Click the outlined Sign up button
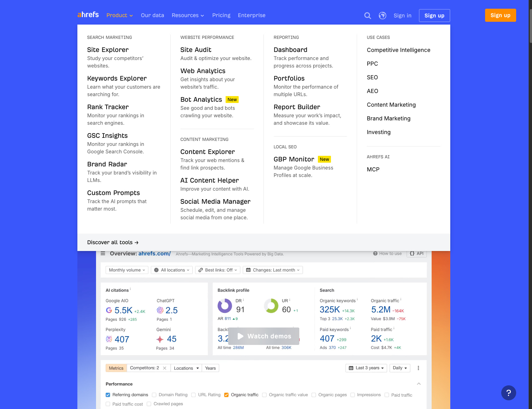The height and width of the screenshot is (409, 532). 434,16
